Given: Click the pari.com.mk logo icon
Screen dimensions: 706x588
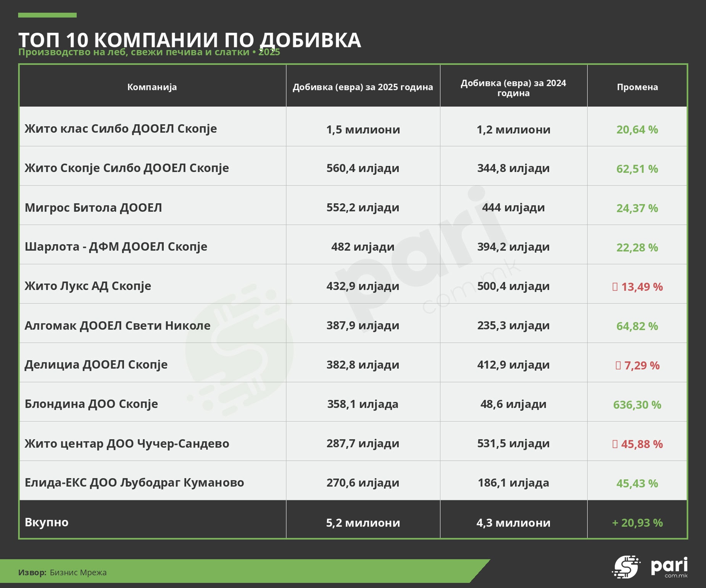Looking at the screenshot, I should coord(626,567).
